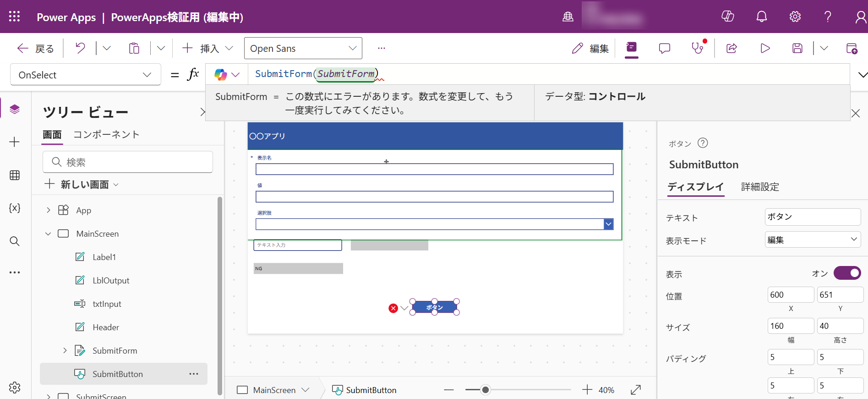Click the Undo icon in toolbar
The width and height of the screenshot is (868, 399).
[80, 48]
